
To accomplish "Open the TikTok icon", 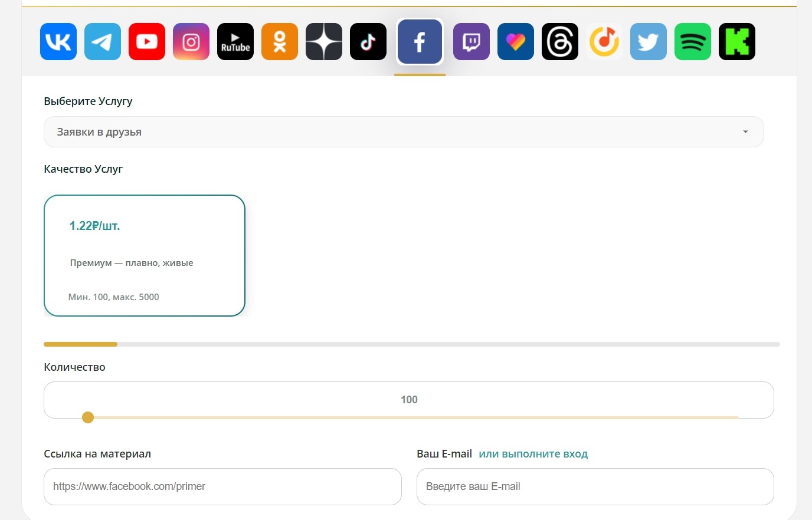I will [368, 42].
